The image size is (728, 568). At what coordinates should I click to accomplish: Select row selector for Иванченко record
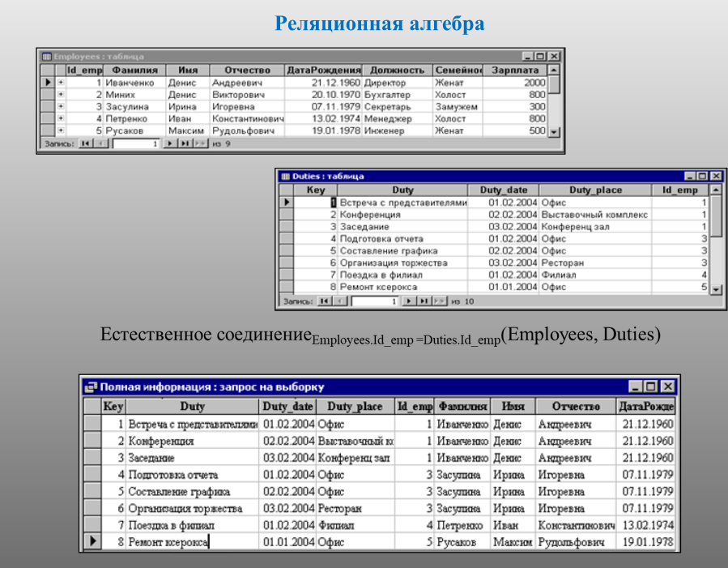(x=48, y=82)
